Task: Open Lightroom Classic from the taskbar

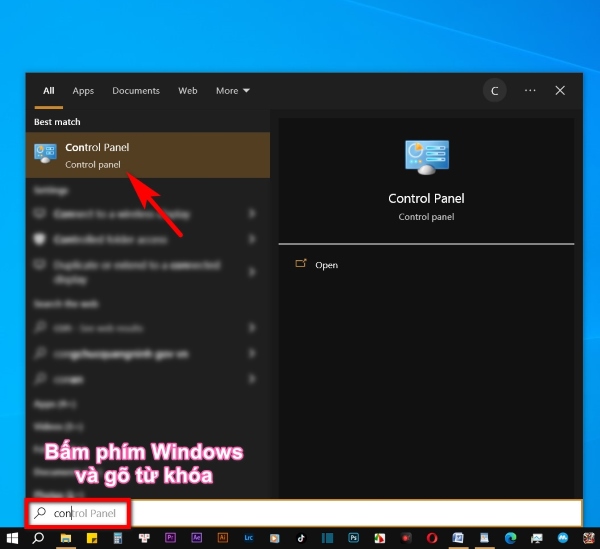Action: pyautogui.click(x=248, y=538)
